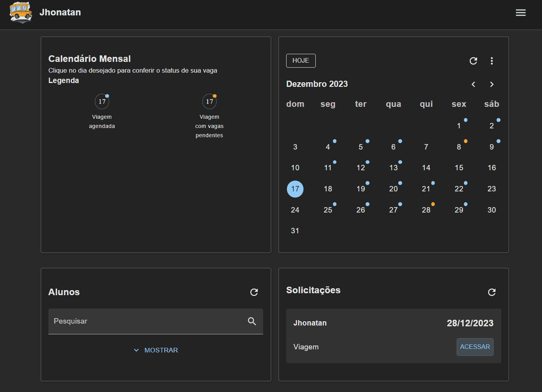Choose the highlighted day 17
This screenshot has width=542, height=392.
295,189
